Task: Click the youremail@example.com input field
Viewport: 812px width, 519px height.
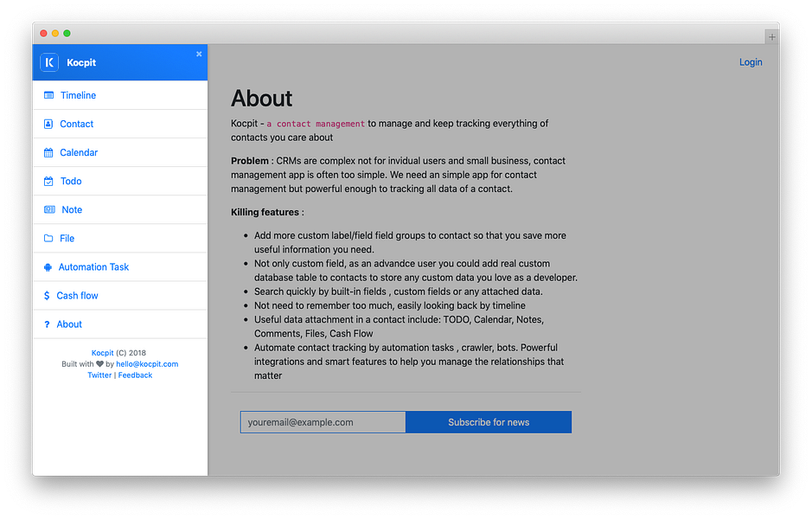Action: point(323,422)
